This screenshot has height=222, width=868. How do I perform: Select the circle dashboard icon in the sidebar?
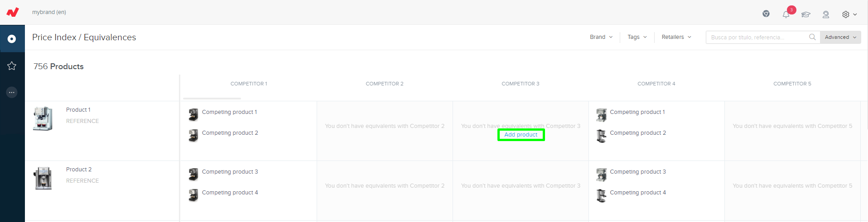[x=12, y=39]
